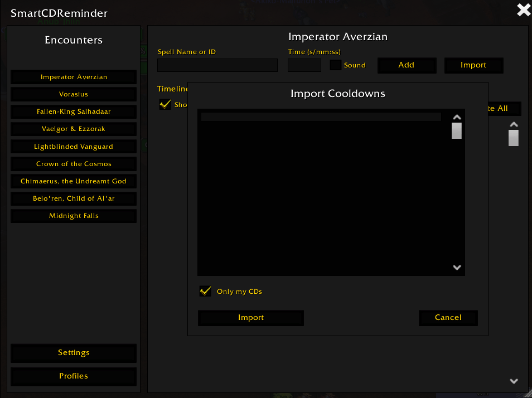
Task: Open the Settings panel
Action: coord(74,353)
